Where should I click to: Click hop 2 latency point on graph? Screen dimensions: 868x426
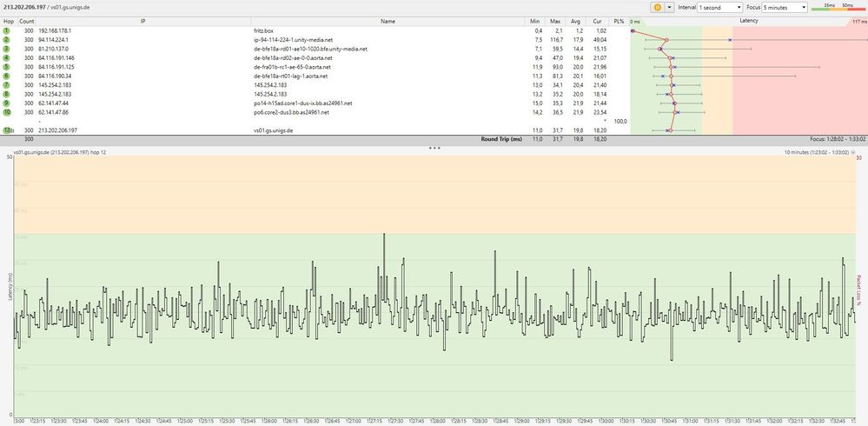(666, 40)
